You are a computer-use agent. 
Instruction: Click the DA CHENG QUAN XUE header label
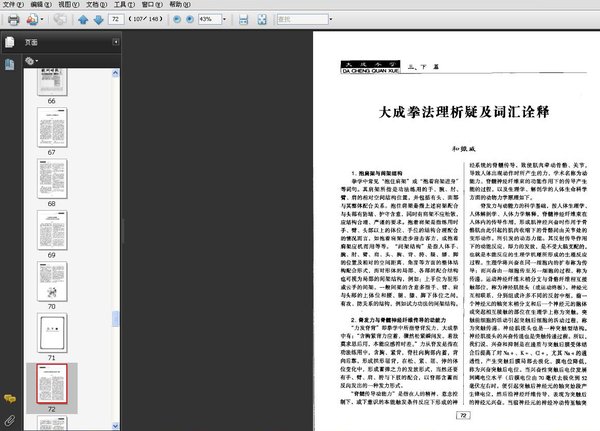coord(370,71)
